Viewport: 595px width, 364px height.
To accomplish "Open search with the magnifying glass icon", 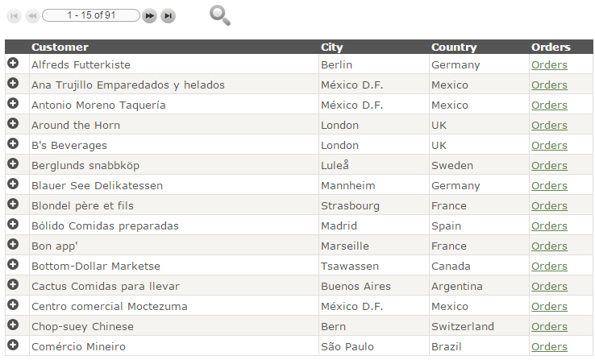I will pyautogui.click(x=219, y=15).
